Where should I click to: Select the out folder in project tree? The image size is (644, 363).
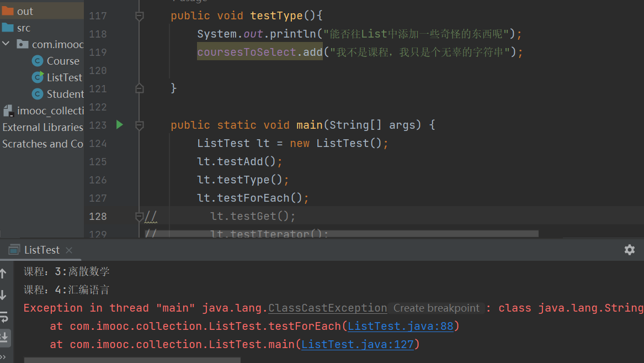tap(25, 11)
